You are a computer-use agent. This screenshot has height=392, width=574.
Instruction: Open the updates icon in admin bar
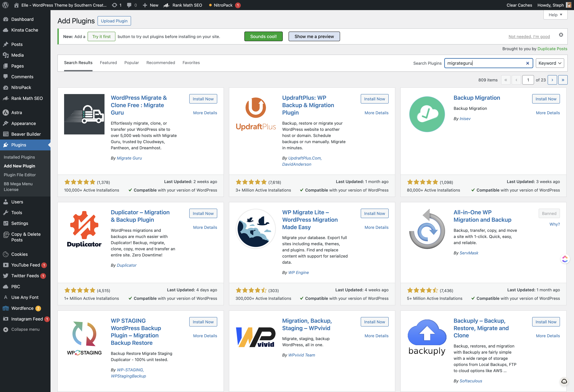(116, 5)
